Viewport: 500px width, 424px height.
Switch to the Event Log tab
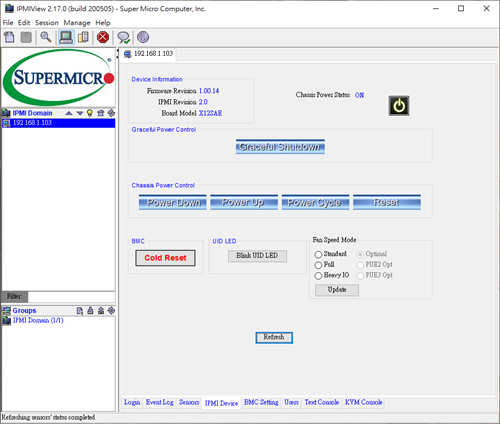point(160,402)
